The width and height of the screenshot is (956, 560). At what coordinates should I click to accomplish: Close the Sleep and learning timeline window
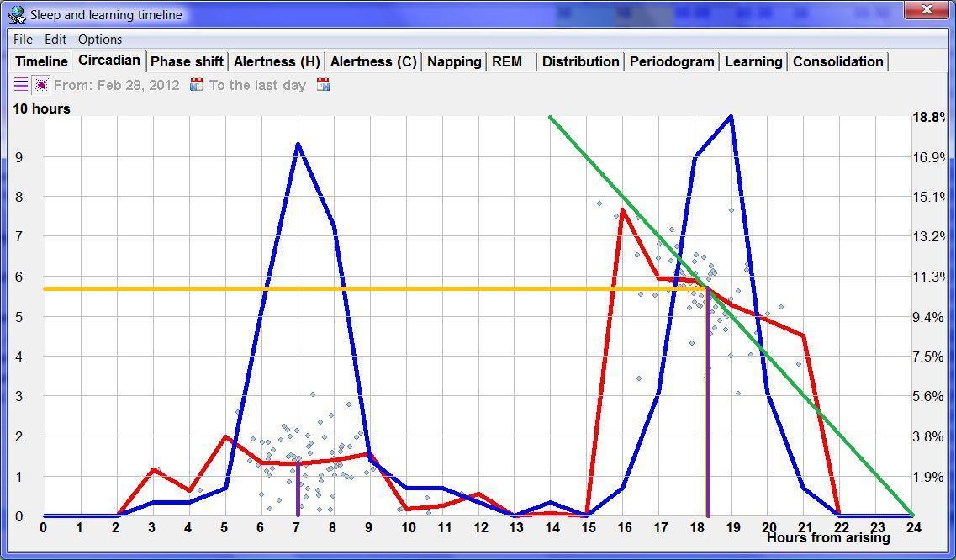(x=926, y=10)
